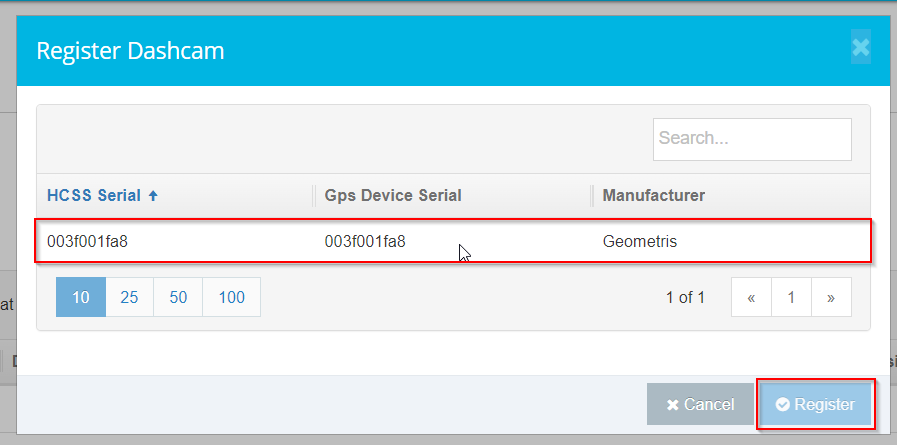Image resolution: width=897 pixels, height=445 pixels.
Task: Show 50 rows per page
Action: 178,297
